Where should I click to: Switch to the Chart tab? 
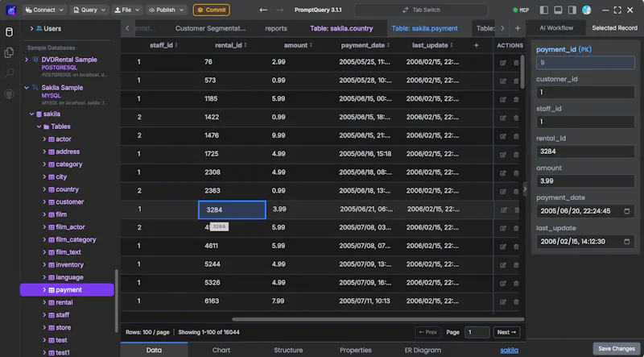click(x=221, y=350)
